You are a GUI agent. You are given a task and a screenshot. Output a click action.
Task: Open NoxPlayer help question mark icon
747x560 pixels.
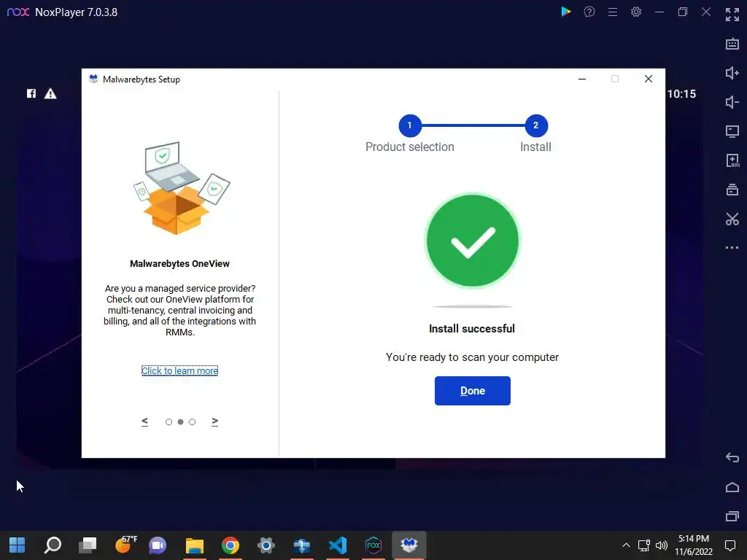click(x=589, y=12)
